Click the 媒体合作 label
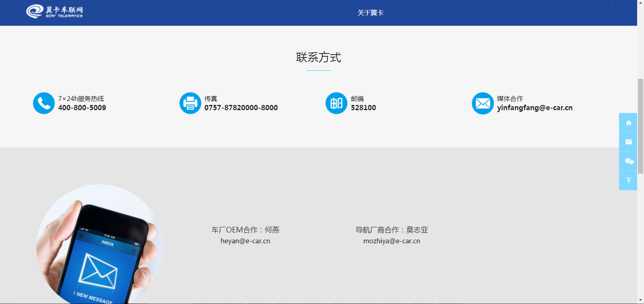644x304 pixels. (510, 99)
